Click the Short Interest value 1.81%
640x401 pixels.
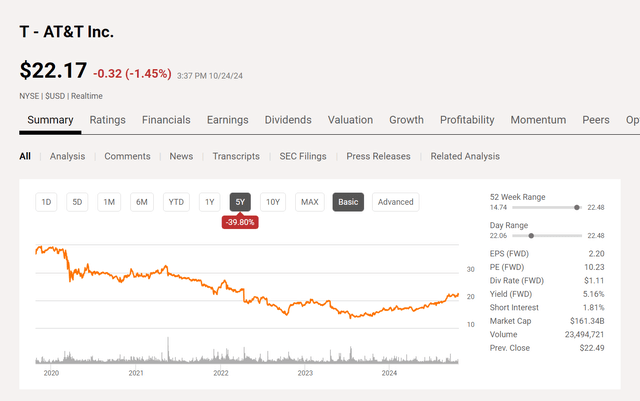[x=593, y=307]
